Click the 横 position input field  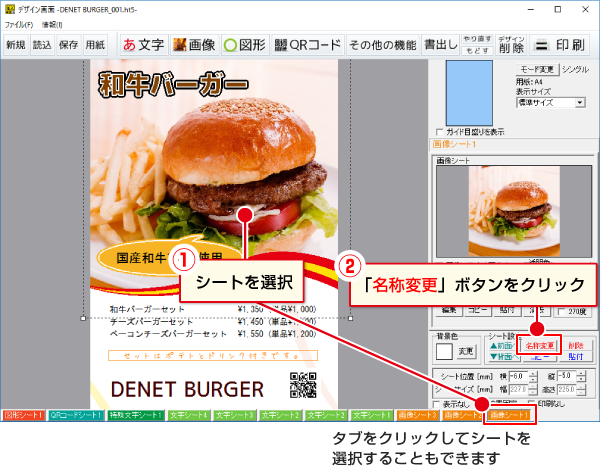point(519,376)
